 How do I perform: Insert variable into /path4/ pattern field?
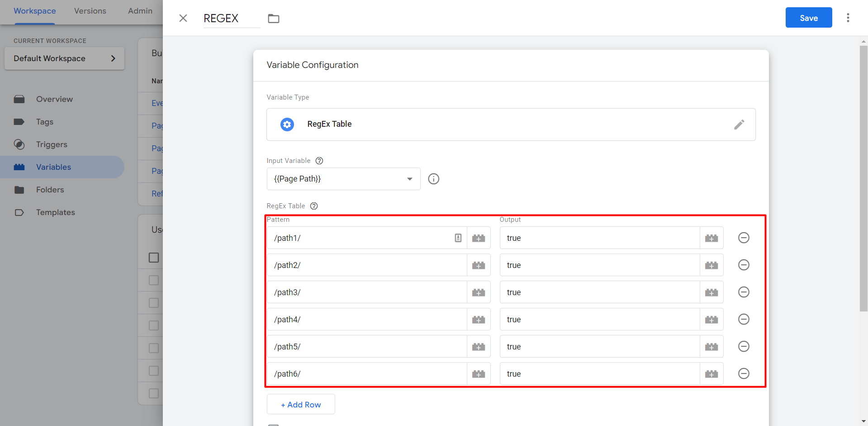(x=479, y=320)
